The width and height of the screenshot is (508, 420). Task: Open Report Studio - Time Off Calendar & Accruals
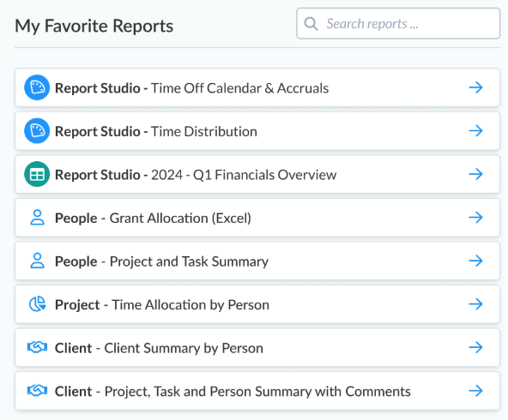257,87
